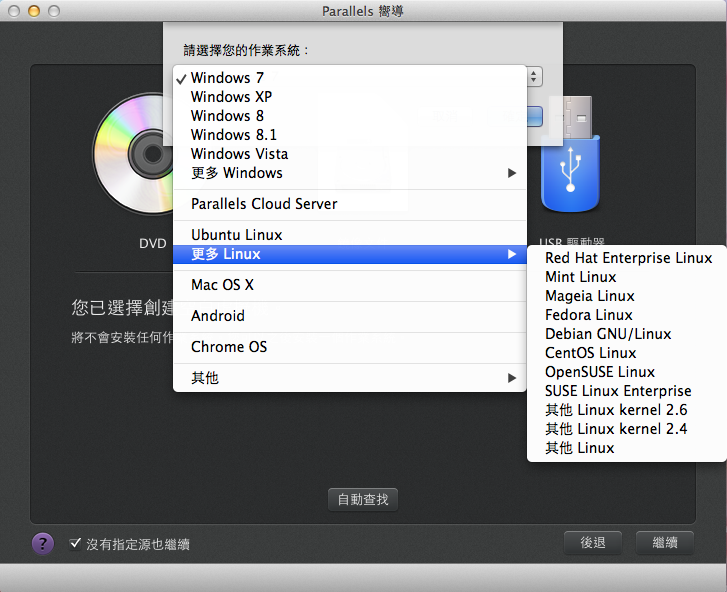Choose 其他 Linux kernel 2.6
The width and height of the screenshot is (727, 592).
627,410
